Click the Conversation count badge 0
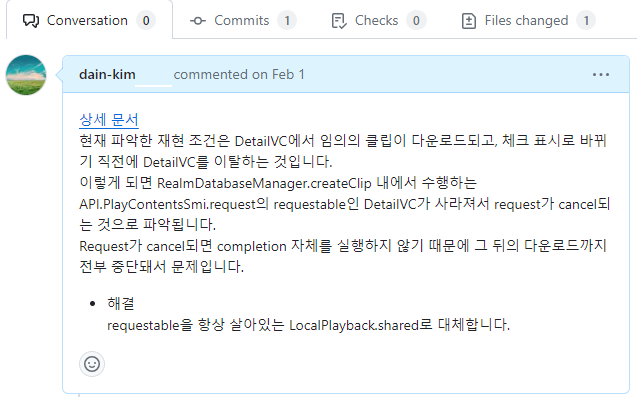 pos(146,21)
